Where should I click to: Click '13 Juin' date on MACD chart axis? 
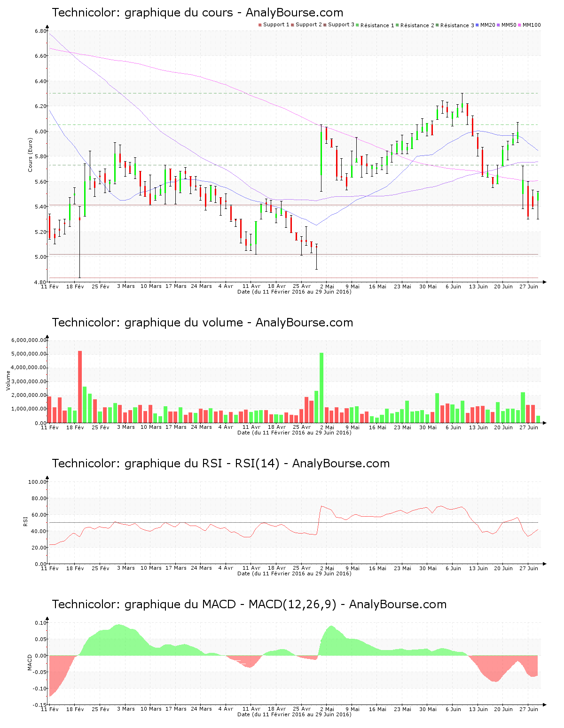(478, 709)
